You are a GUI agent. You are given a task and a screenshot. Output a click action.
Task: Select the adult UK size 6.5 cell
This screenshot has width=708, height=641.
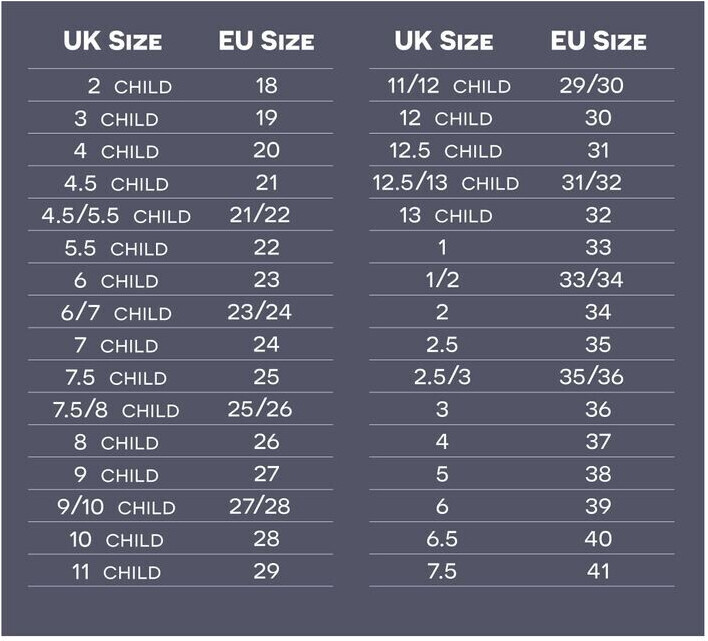(442, 540)
